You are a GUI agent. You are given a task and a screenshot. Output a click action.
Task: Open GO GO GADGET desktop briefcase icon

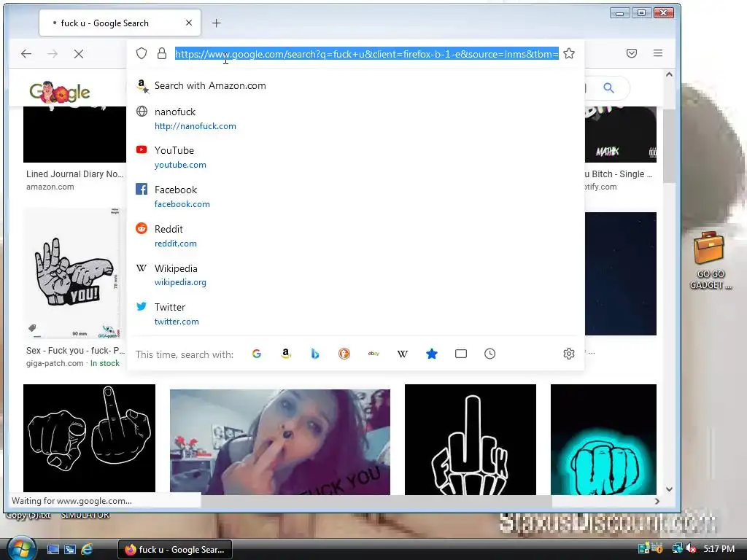point(710,260)
